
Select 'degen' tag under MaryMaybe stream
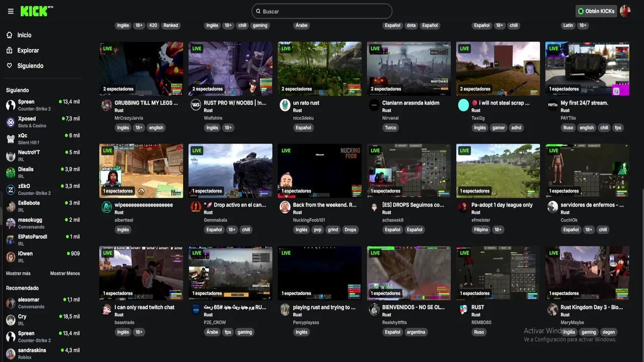[609, 332]
